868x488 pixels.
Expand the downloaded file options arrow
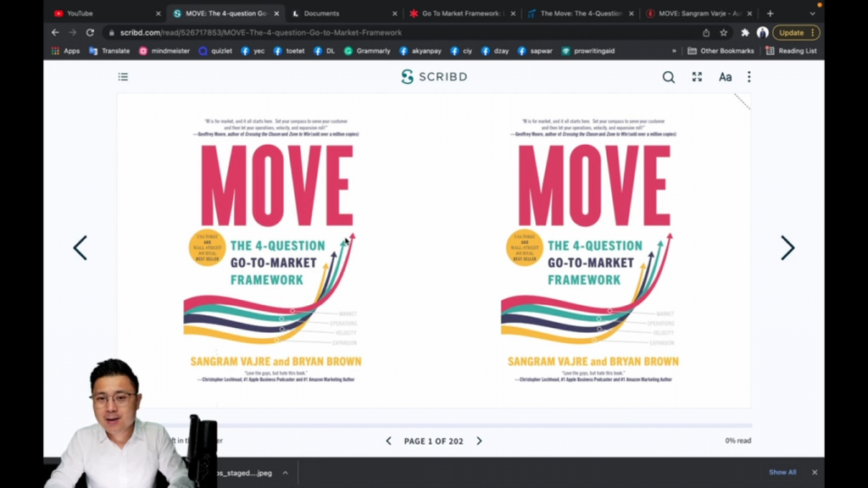pyautogui.click(x=285, y=473)
